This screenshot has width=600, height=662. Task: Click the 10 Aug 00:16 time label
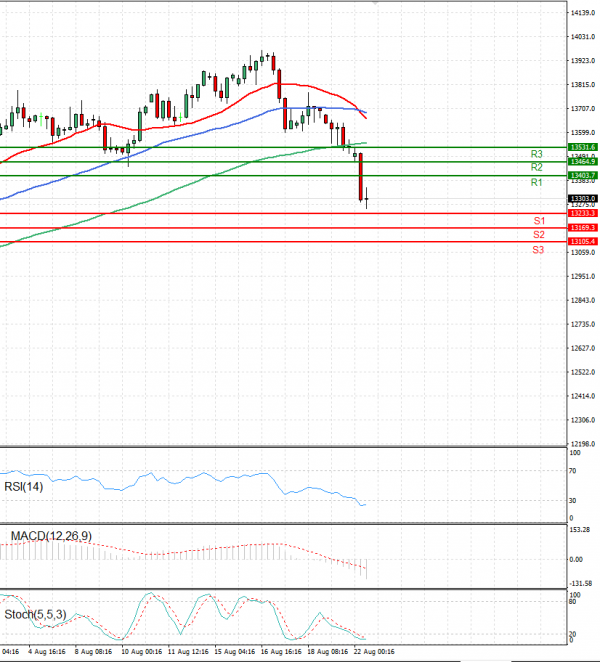click(141, 651)
